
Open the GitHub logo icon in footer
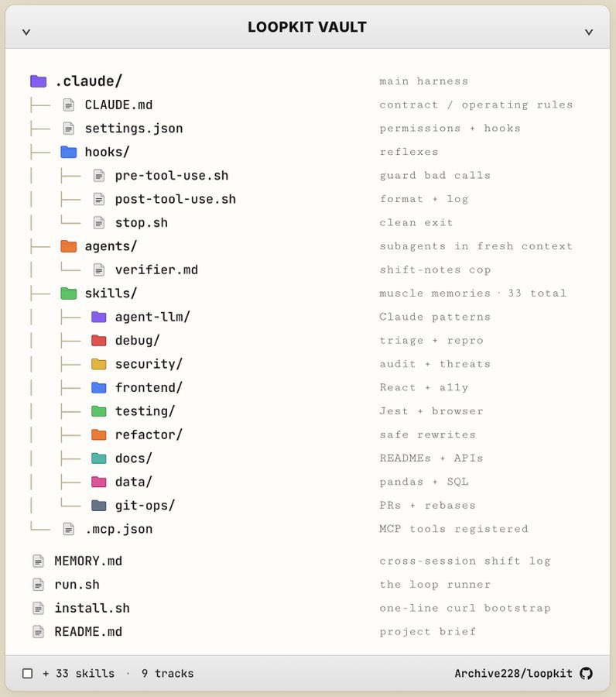point(587,674)
